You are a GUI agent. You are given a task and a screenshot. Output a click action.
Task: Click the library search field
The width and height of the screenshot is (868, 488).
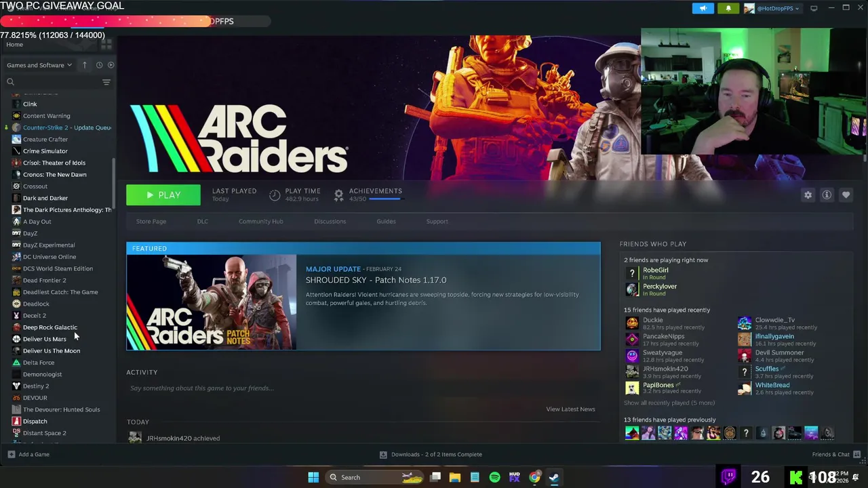coord(53,82)
